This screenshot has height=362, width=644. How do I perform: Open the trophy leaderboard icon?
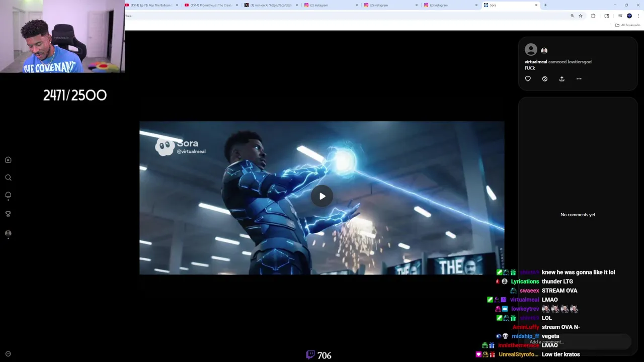(x=8, y=214)
